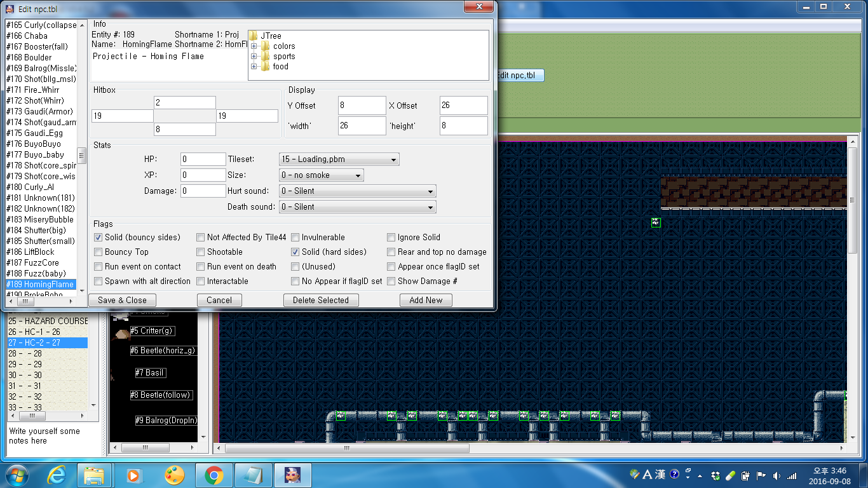
Task: Open Windows Explorer from the taskbar
Action: click(94, 475)
